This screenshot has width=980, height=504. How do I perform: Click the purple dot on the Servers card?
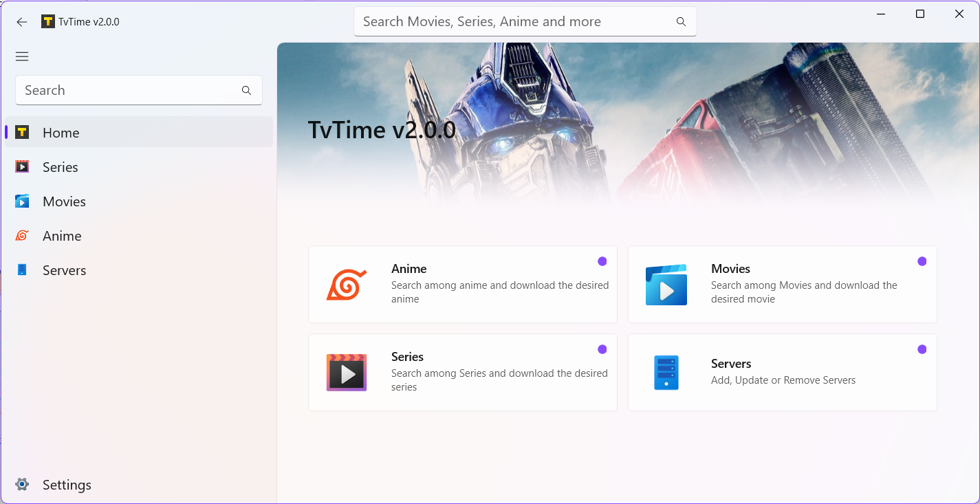click(922, 349)
